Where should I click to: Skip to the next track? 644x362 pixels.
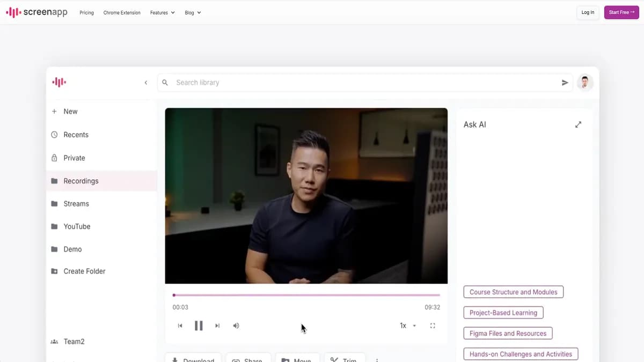coord(217,326)
